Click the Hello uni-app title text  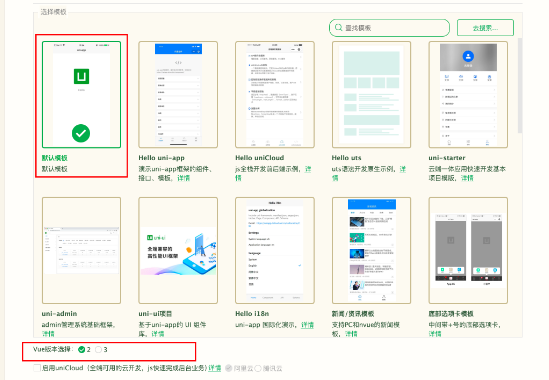click(161, 158)
